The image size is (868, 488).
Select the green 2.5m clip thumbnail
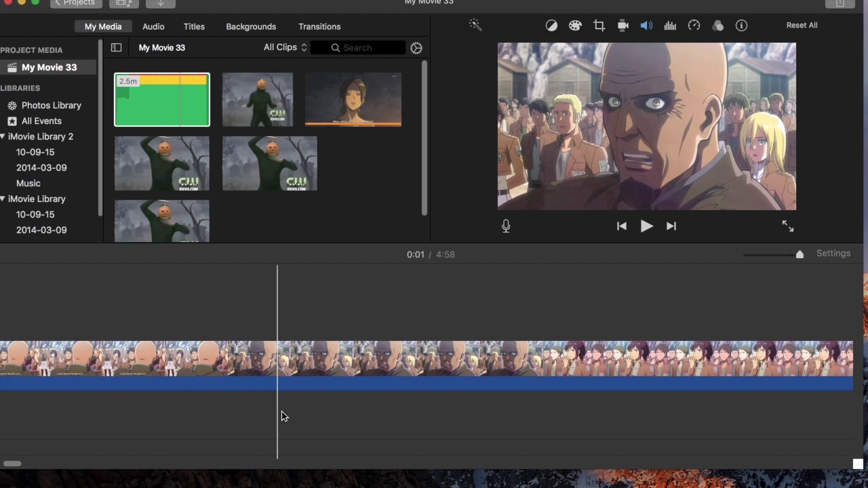[x=162, y=100]
